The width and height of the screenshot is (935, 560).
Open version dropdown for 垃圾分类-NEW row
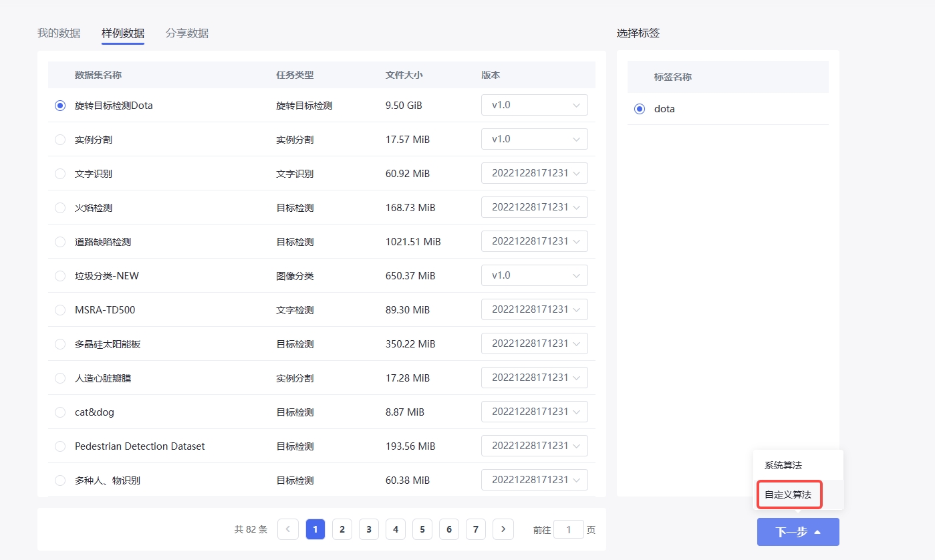coord(535,275)
